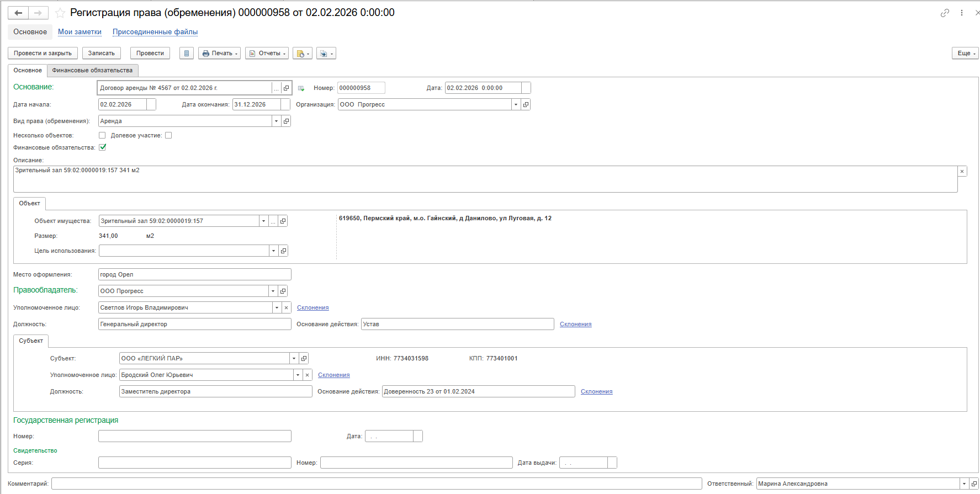Viewport: 980px width, 494px height.
Task: Open document movements report icon in toolbar
Action: pos(187,53)
